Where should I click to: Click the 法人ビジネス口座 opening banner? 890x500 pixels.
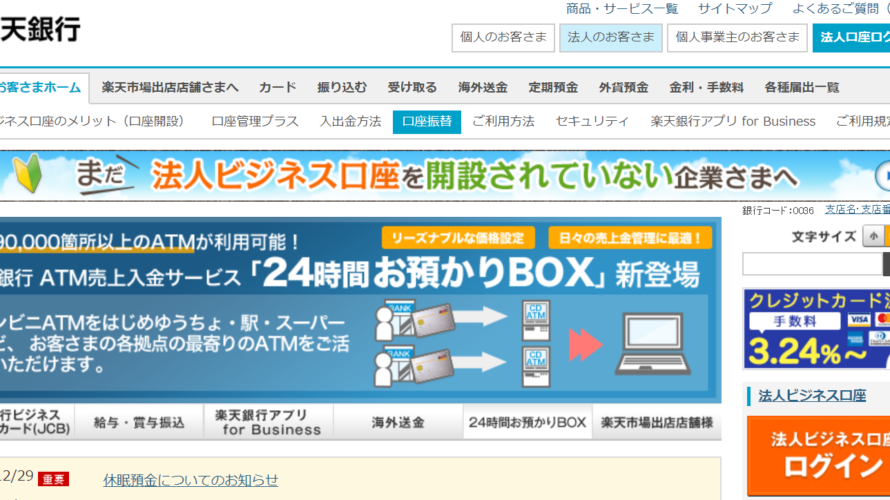(x=445, y=176)
